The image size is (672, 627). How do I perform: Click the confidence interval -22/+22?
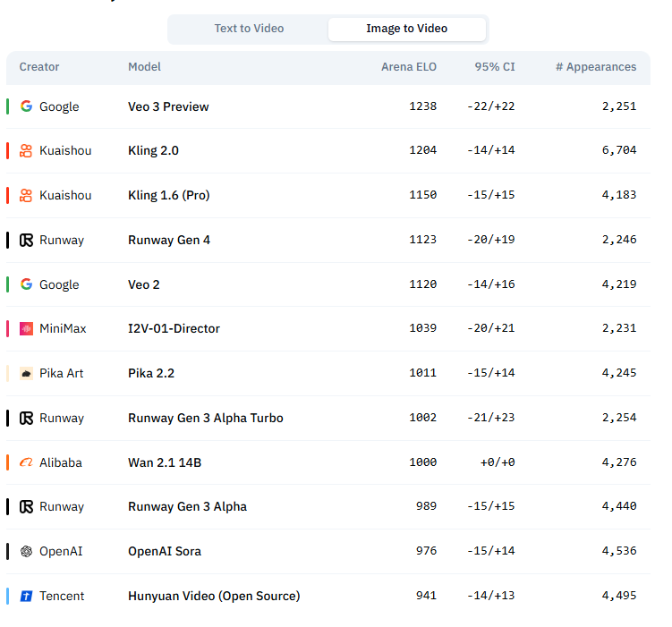coord(491,106)
